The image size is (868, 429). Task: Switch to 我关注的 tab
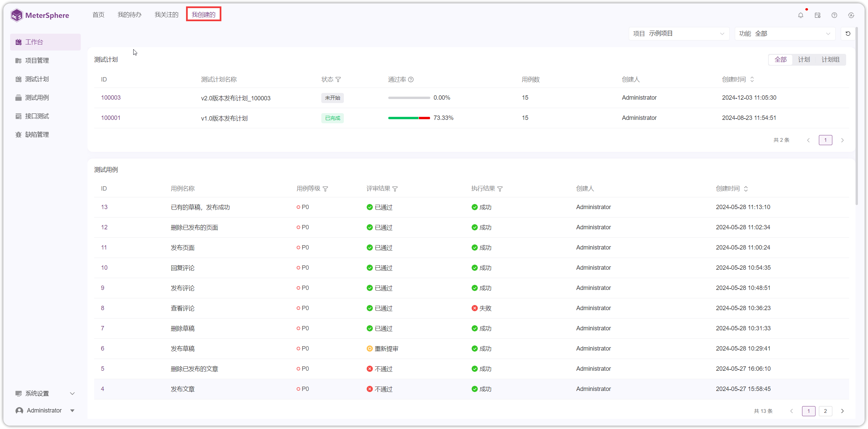point(167,15)
